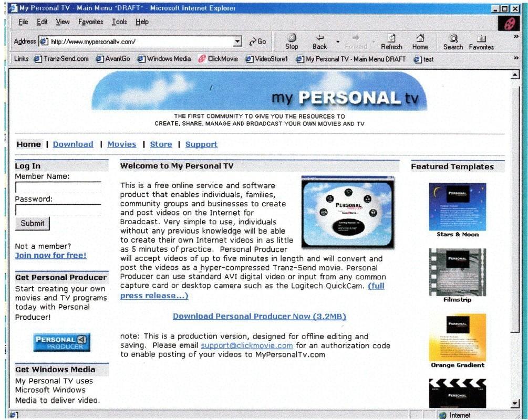Click the Member Name input field
This screenshot has width=528, height=420.
coord(58,187)
